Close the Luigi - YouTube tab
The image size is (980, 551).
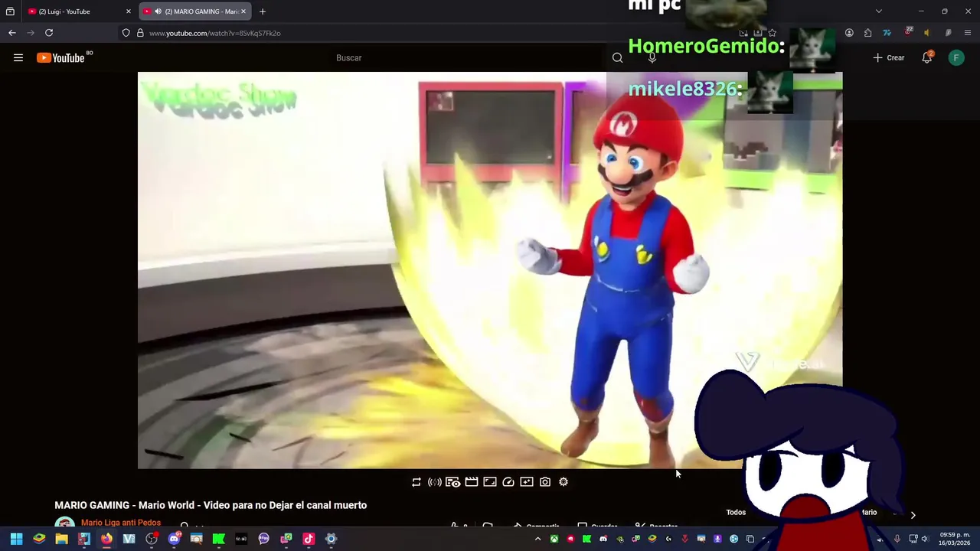pos(128,11)
